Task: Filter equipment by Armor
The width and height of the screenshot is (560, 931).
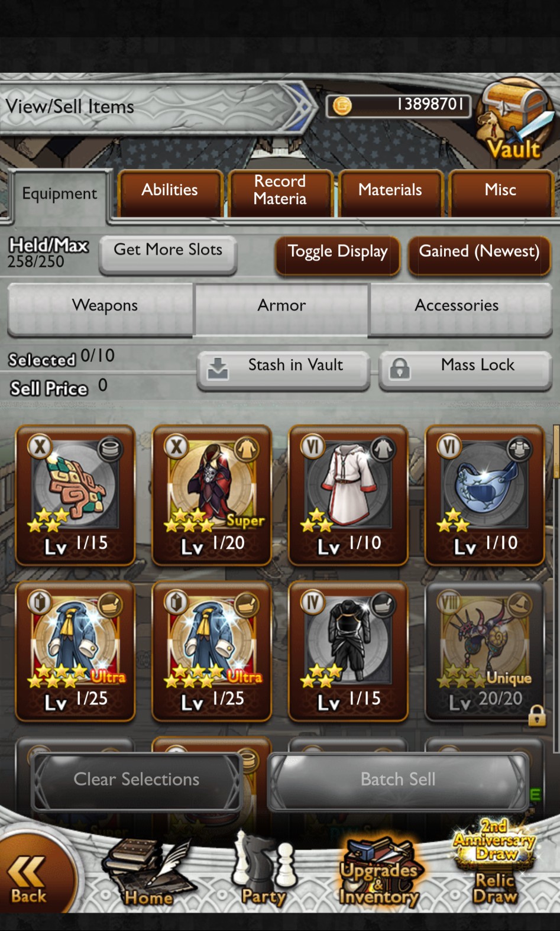Action: point(281,308)
